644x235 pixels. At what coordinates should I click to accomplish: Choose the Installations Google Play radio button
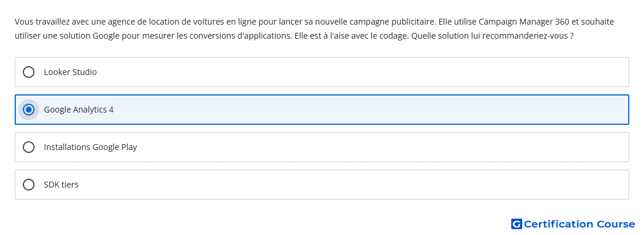29,147
